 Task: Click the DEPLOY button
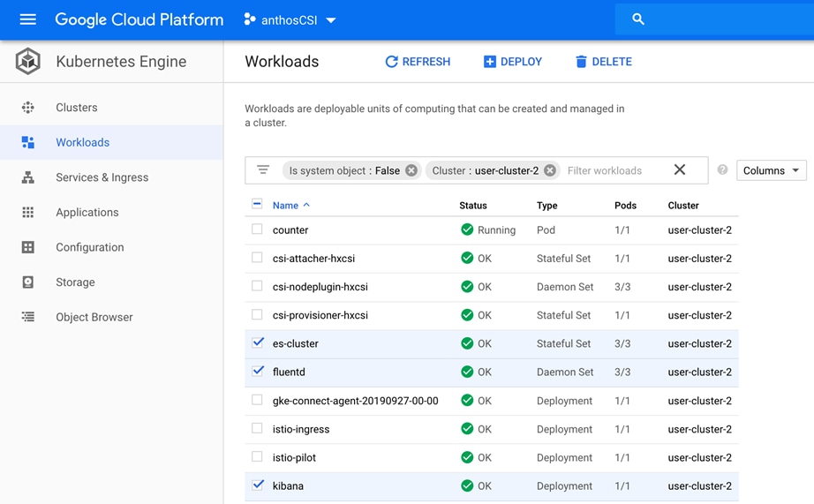[x=512, y=62]
